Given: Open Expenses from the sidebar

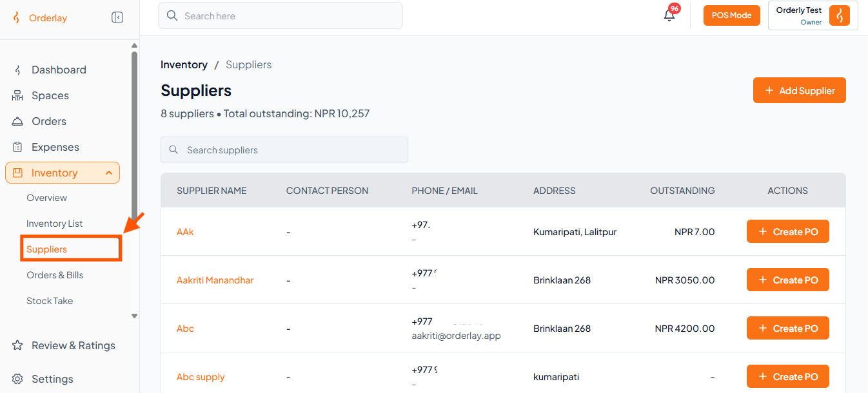Looking at the screenshot, I should [55, 147].
